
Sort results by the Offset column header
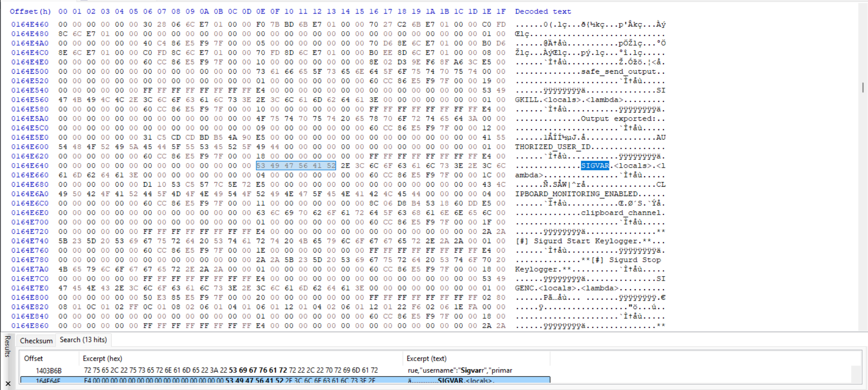click(33, 358)
